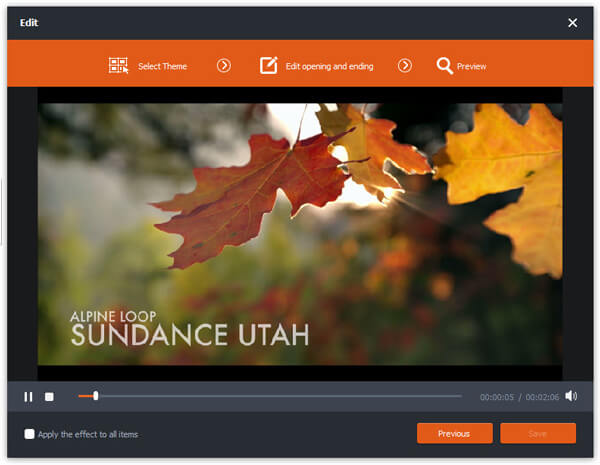The image size is (600, 465).
Task: Click the Save button
Action: [x=538, y=433]
